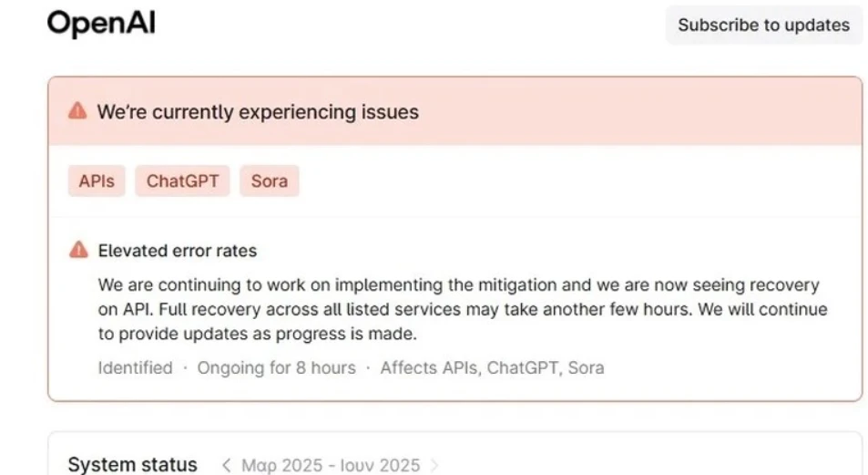
Task: Click the warning triangle in the pink banner
Action: point(78,111)
